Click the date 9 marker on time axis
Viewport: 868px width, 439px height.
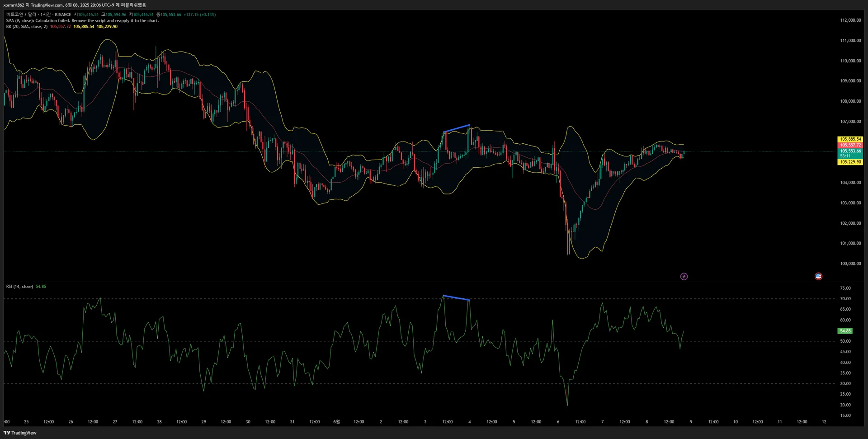tap(691, 422)
